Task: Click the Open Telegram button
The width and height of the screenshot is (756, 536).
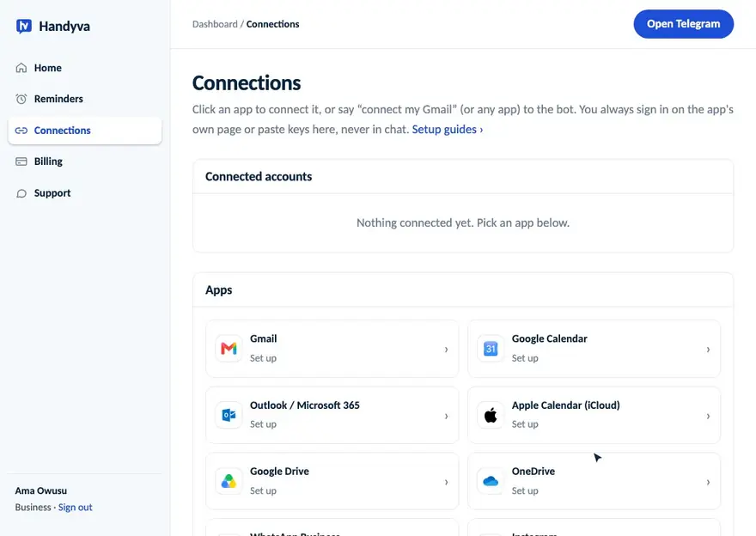Action: point(683,24)
